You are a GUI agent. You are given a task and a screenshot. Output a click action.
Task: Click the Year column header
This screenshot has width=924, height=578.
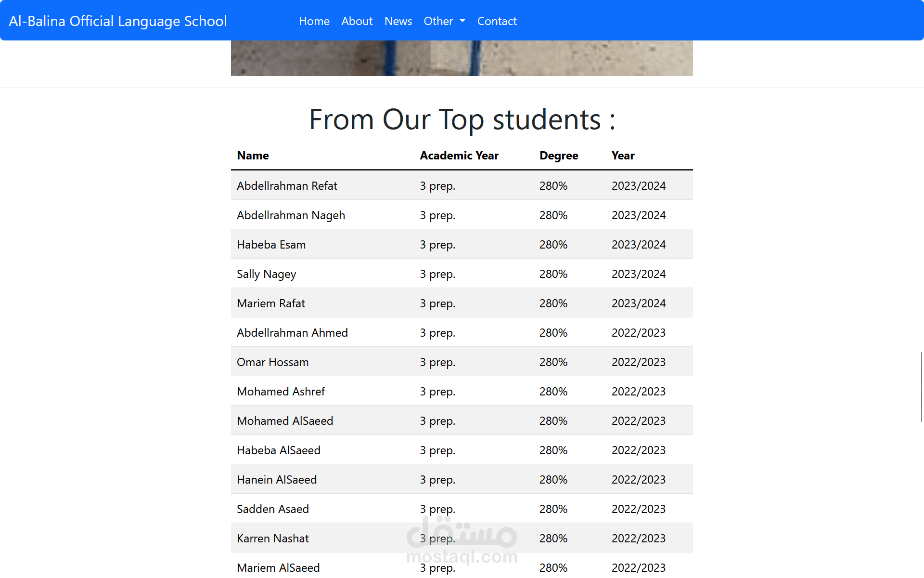click(623, 156)
